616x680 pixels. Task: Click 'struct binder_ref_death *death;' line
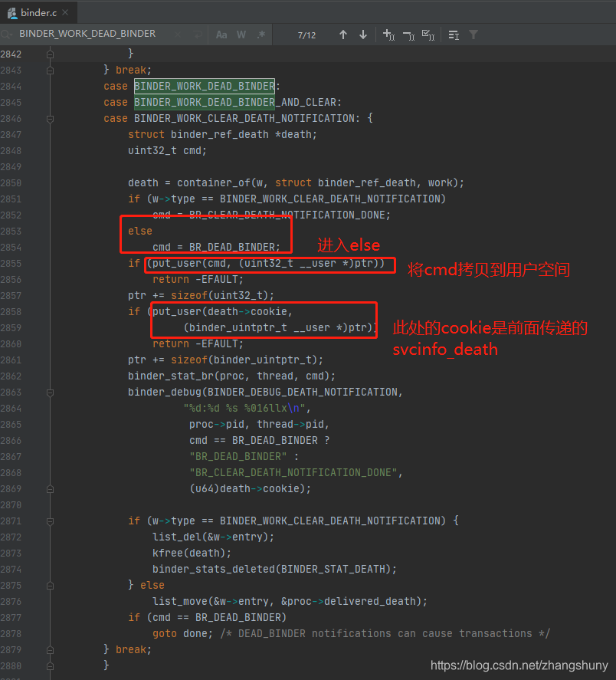(x=222, y=135)
